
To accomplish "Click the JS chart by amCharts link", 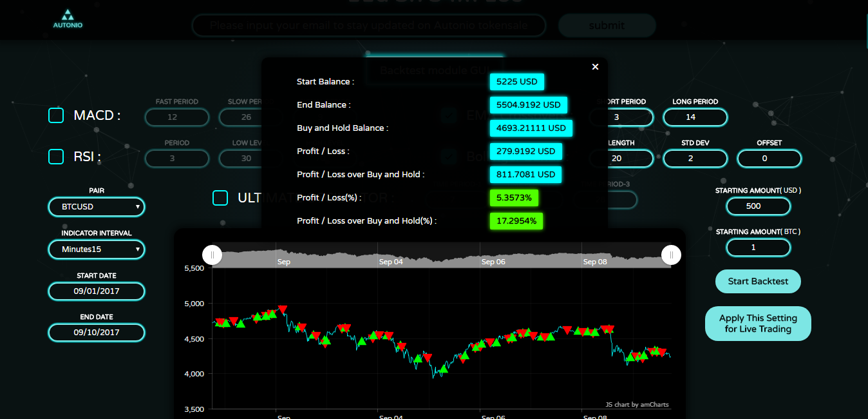I will tap(637, 405).
